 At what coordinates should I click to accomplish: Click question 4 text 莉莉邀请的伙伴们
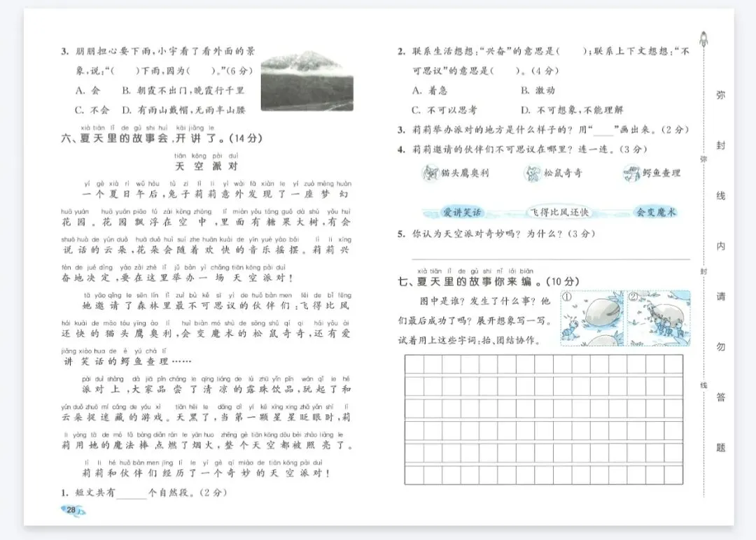pos(522,149)
